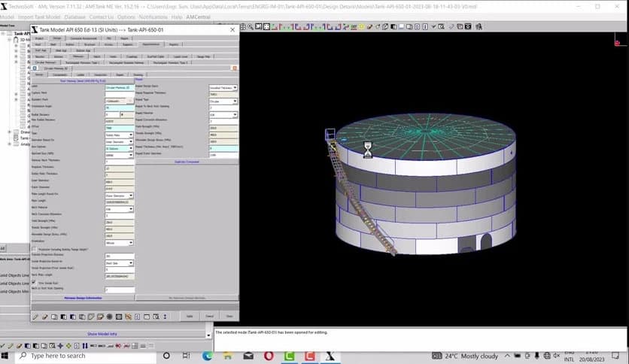
Task: Click the Orientation Angle input field
Action: pyautogui.click(x=119, y=108)
